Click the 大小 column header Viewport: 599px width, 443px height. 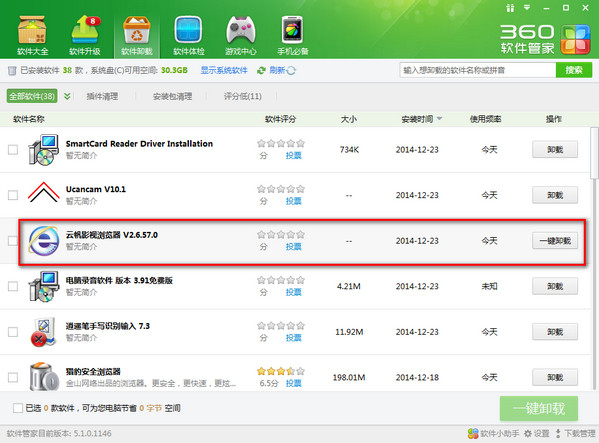348,119
